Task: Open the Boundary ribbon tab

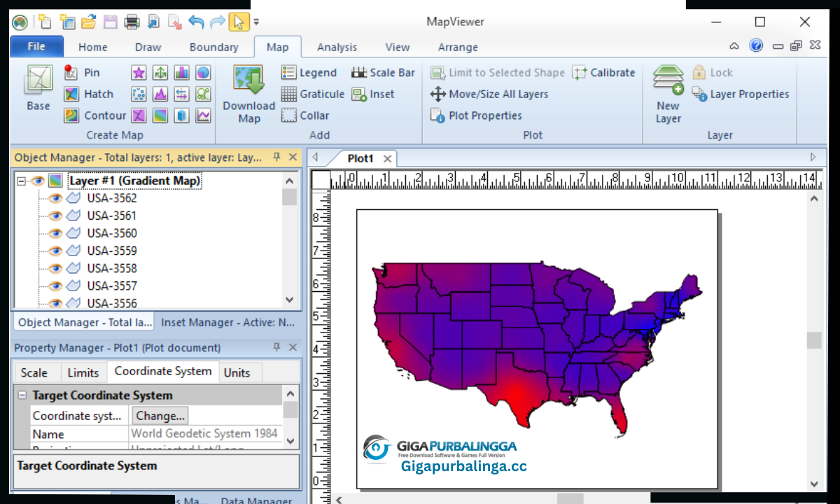Action: pyautogui.click(x=213, y=47)
